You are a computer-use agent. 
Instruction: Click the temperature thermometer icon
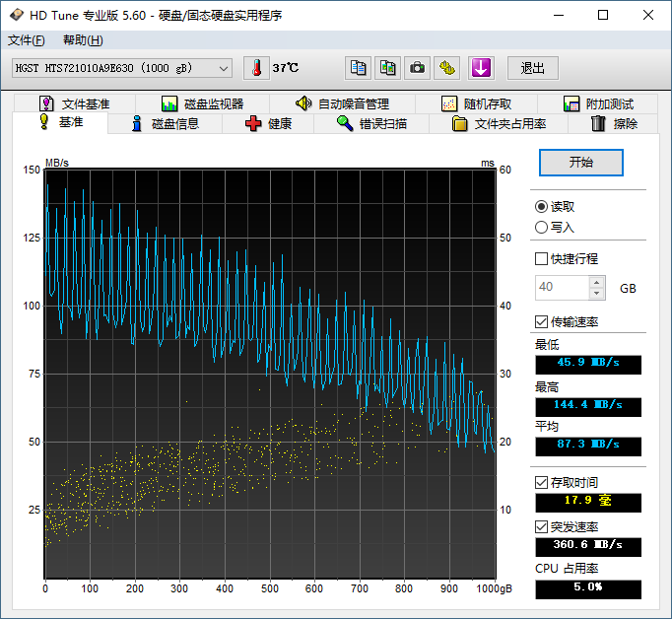pos(256,68)
